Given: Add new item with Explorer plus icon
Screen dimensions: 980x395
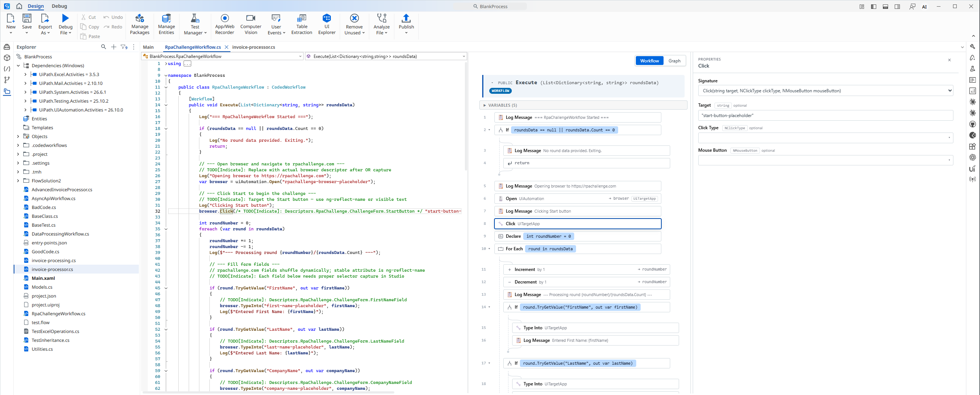Looking at the screenshot, I should tap(113, 47).
